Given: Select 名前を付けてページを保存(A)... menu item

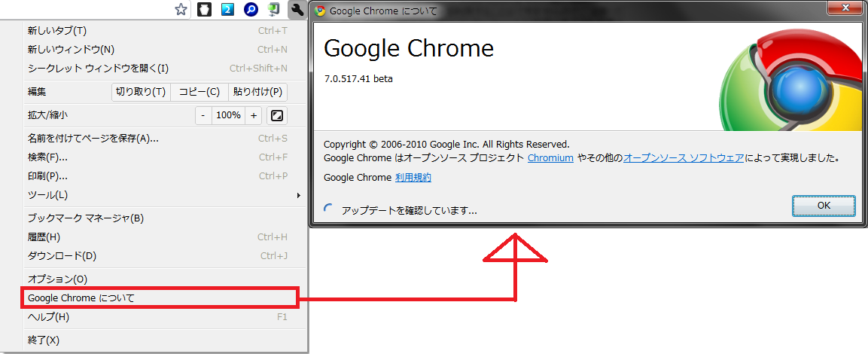Looking at the screenshot, I should click(165, 138).
